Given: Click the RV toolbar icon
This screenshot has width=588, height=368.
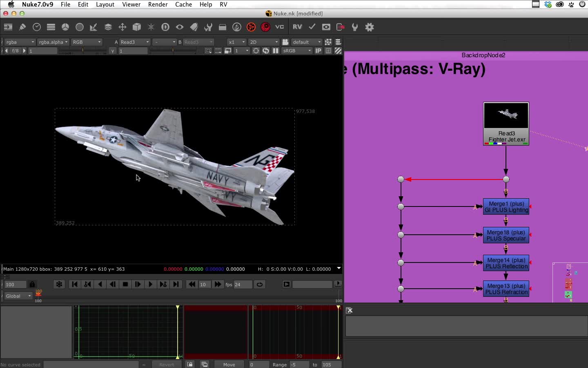Looking at the screenshot, I should coord(297,27).
